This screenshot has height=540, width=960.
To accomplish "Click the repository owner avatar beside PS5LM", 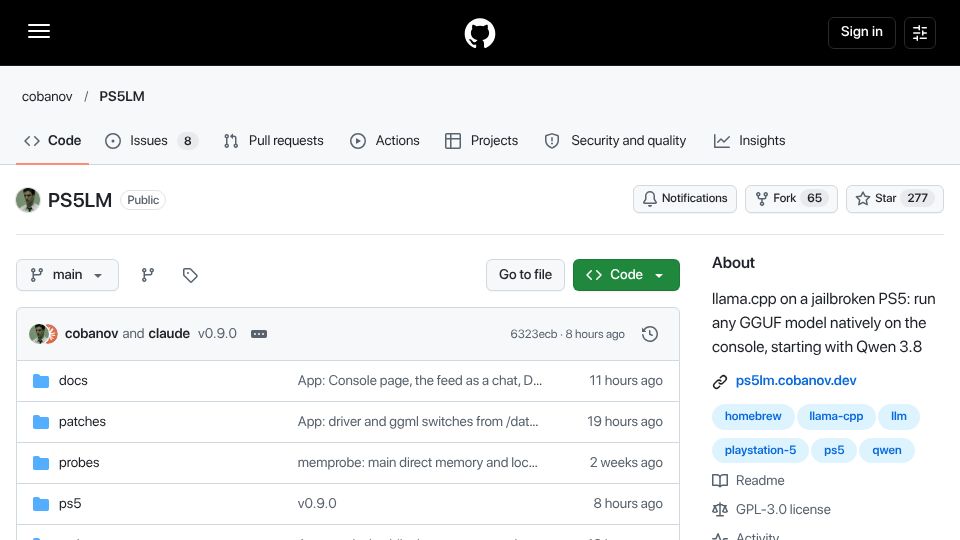I will (28, 200).
